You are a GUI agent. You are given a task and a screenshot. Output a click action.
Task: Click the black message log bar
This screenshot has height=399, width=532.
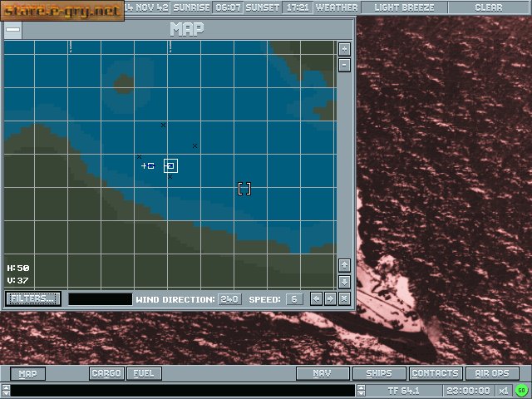click(183, 391)
